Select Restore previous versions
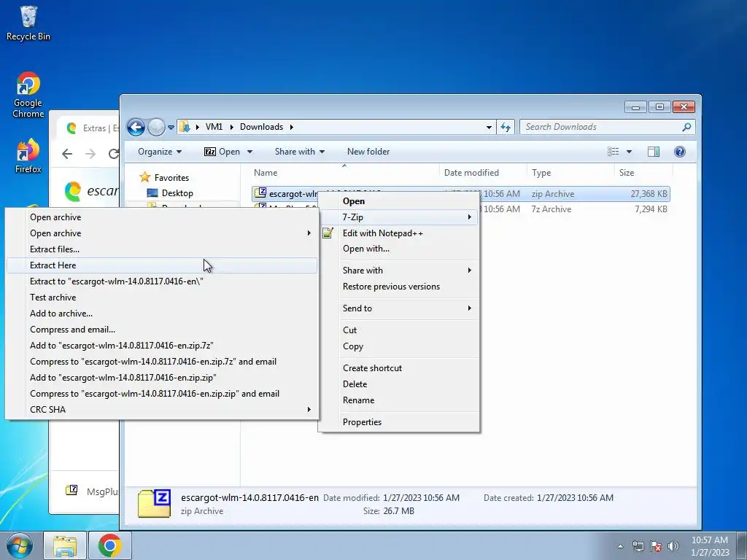 [399, 286]
